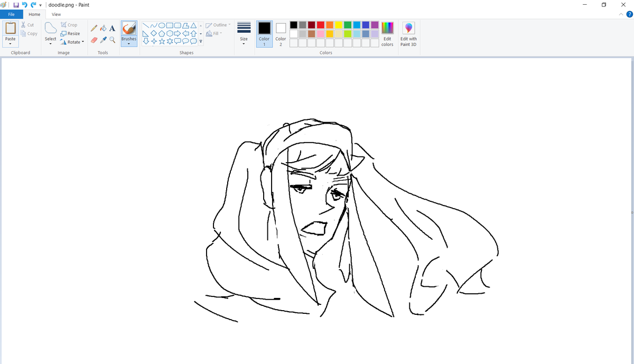
Task: Switch to the View tab
Action: point(56,14)
